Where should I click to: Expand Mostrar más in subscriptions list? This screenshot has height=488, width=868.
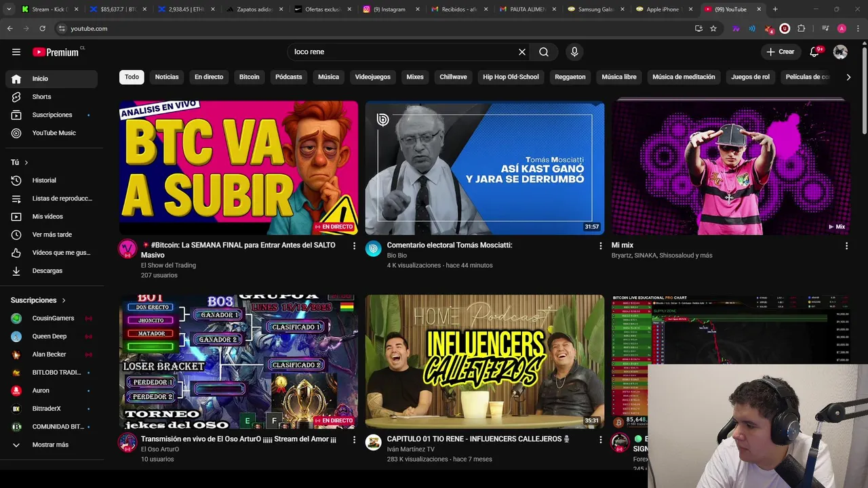point(52,445)
